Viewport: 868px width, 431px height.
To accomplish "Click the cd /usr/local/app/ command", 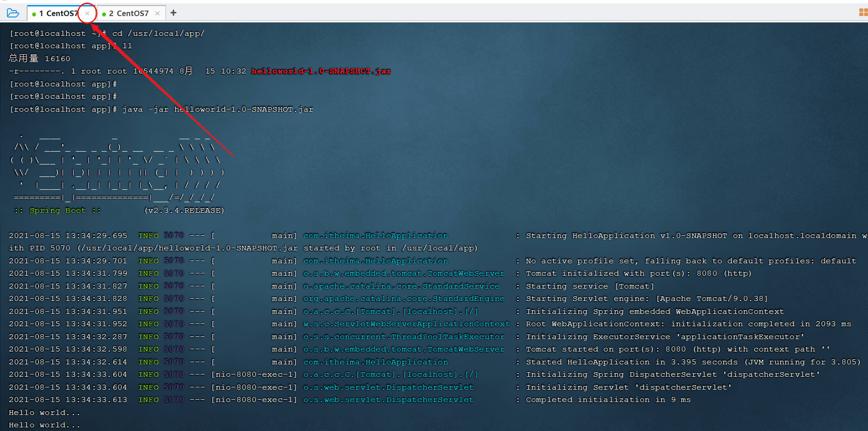I will 158,34.
